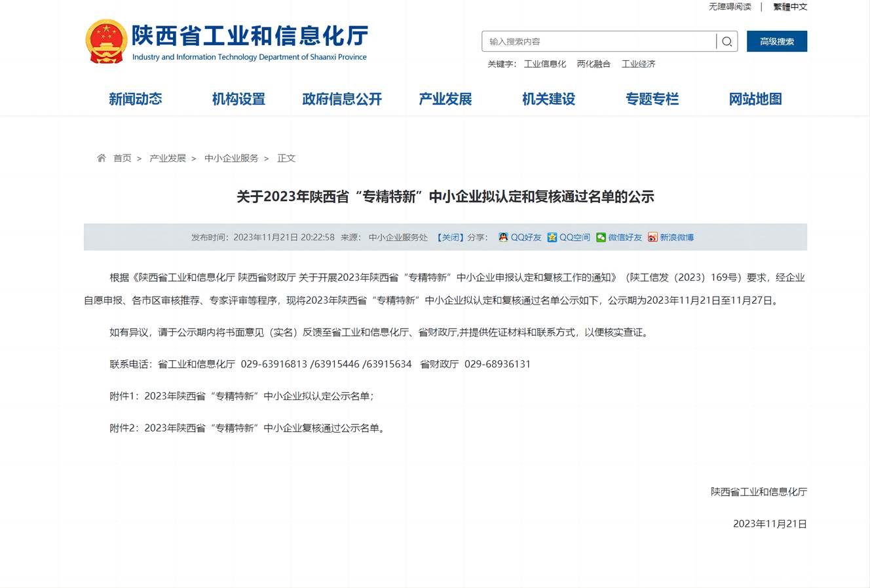Click the 中小企业服务处 source link
The image size is (870, 588).
tap(397, 237)
